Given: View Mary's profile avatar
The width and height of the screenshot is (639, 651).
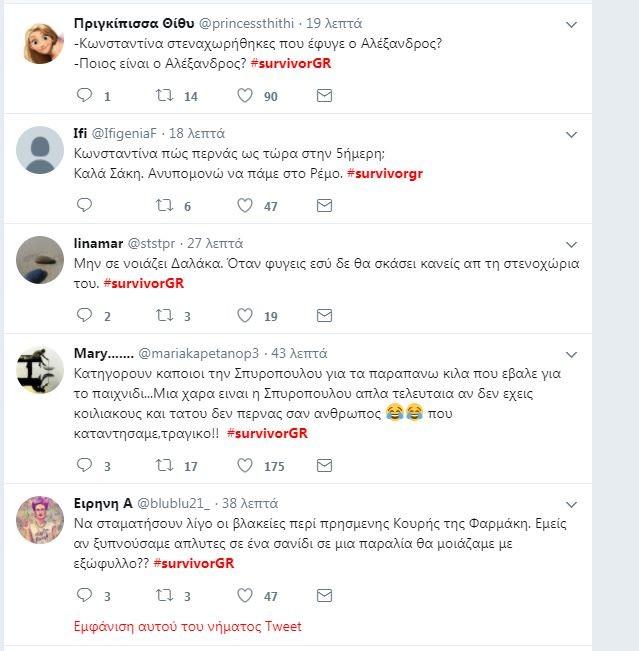Looking at the screenshot, I should pyautogui.click(x=41, y=372).
